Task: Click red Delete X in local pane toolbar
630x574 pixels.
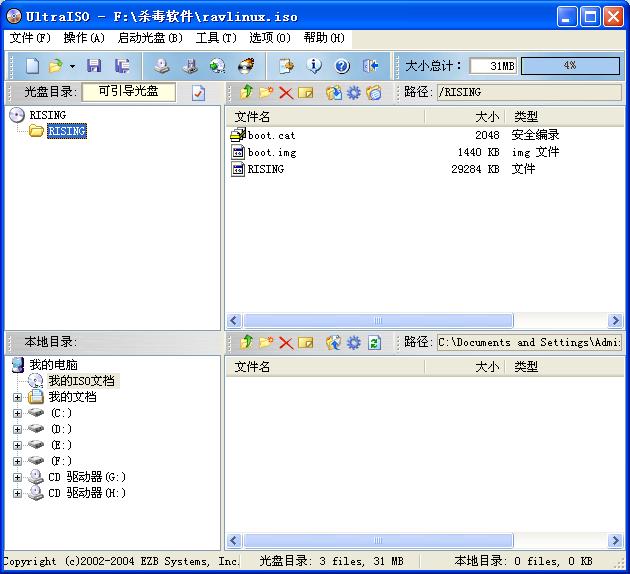Action: [286, 343]
